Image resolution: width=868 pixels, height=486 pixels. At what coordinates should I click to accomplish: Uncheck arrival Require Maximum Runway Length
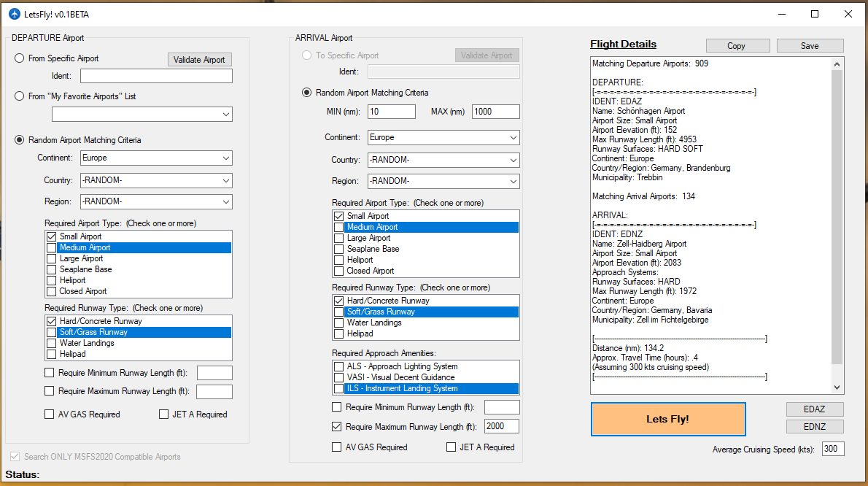click(336, 427)
